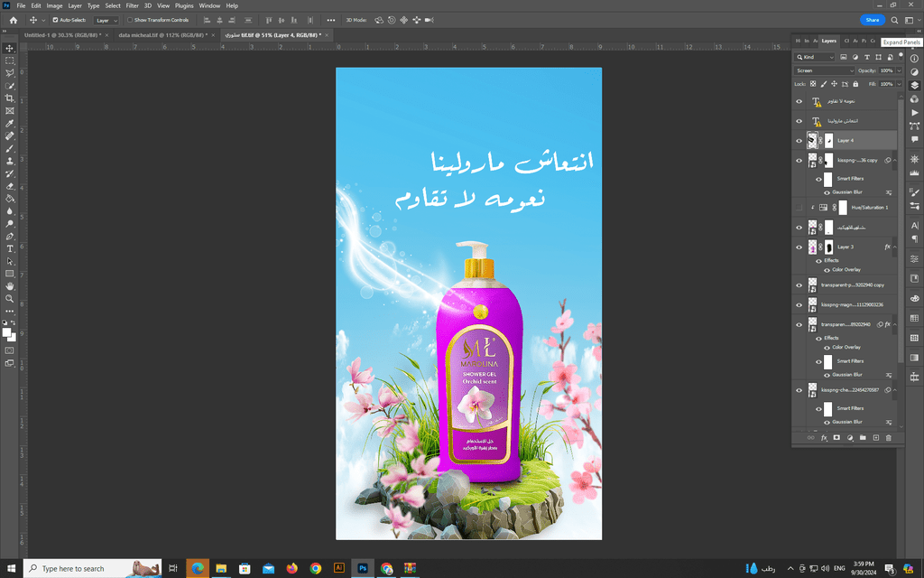The image size is (924, 578).
Task: Collapse Layer 3 effects list
Action: (x=894, y=247)
